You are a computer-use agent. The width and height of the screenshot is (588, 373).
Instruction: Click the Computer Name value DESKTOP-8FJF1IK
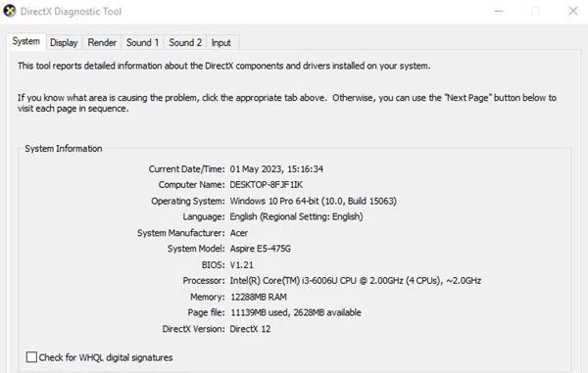point(266,185)
